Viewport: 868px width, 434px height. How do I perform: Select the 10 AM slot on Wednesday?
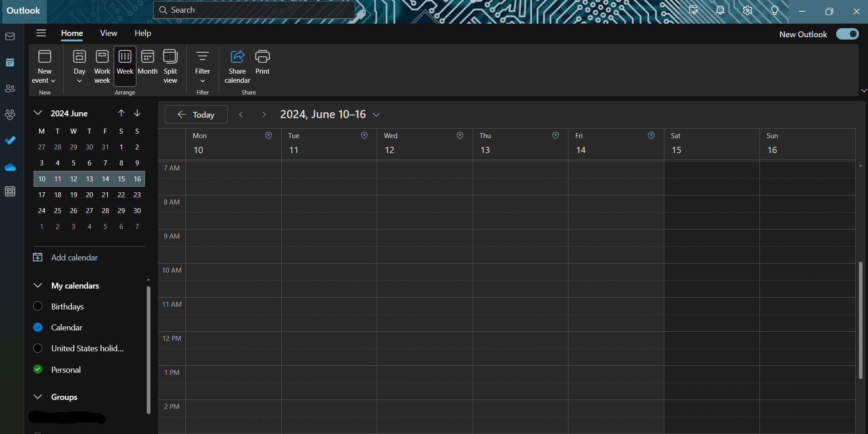pyautogui.click(x=425, y=280)
